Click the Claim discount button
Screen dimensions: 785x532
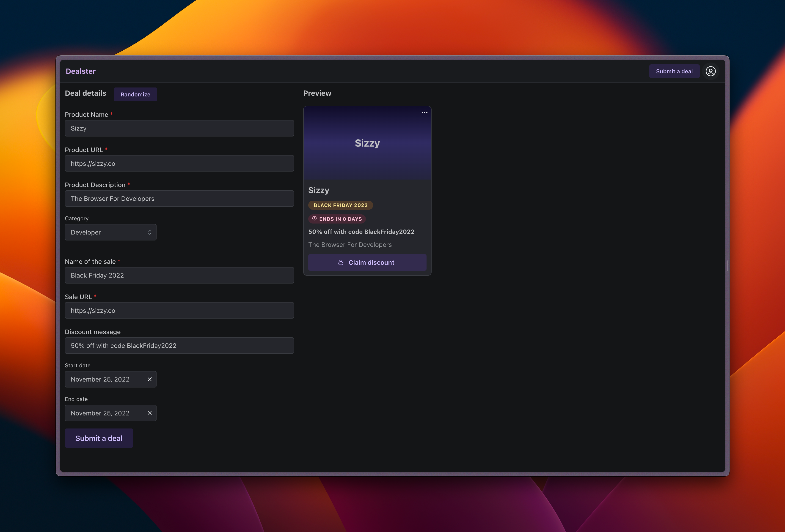click(367, 262)
